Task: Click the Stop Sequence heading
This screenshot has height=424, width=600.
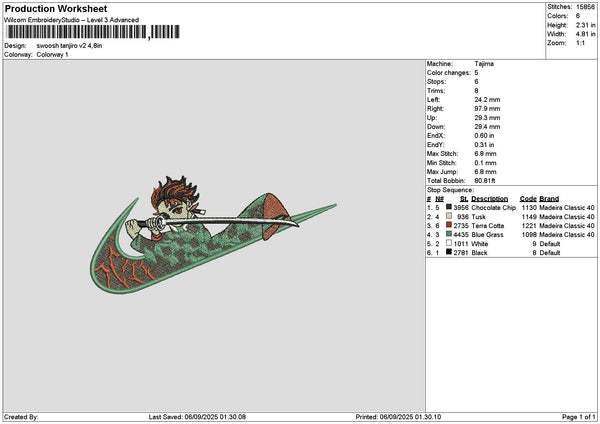Action: click(450, 190)
